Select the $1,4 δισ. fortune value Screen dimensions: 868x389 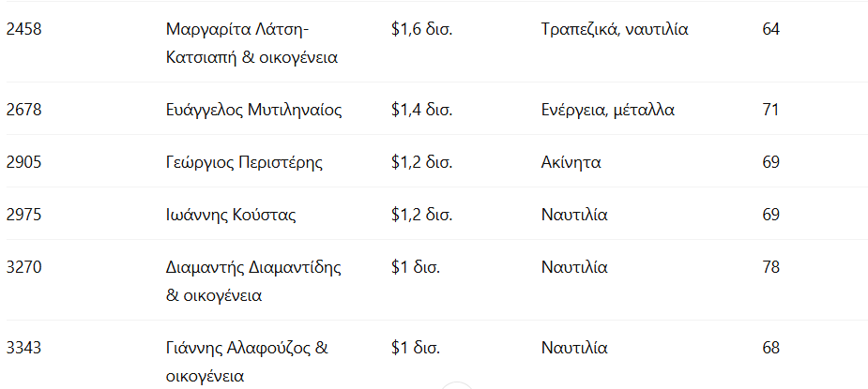(x=422, y=111)
